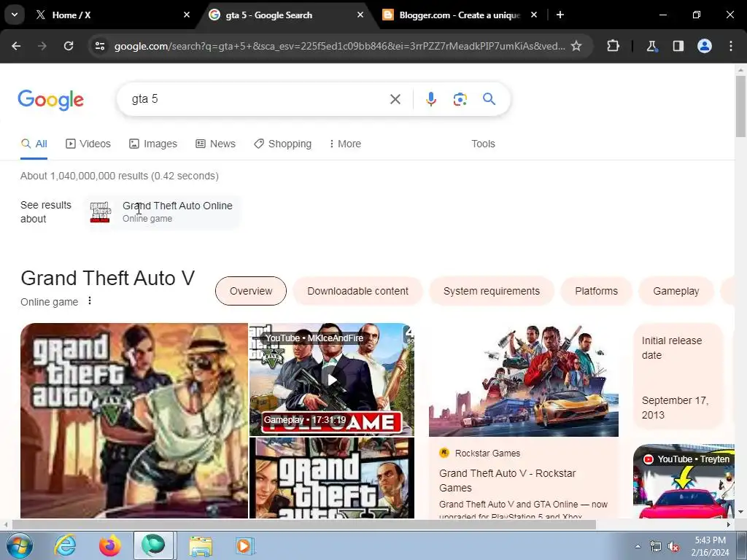Open site information icon in address bar
747x560 pixels.
click(99, 46)
